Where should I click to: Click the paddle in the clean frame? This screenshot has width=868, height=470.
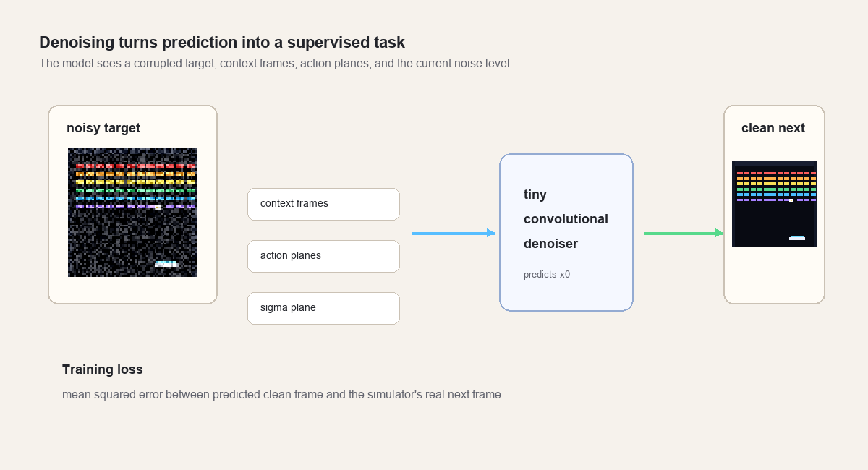(x=797, y=237)
